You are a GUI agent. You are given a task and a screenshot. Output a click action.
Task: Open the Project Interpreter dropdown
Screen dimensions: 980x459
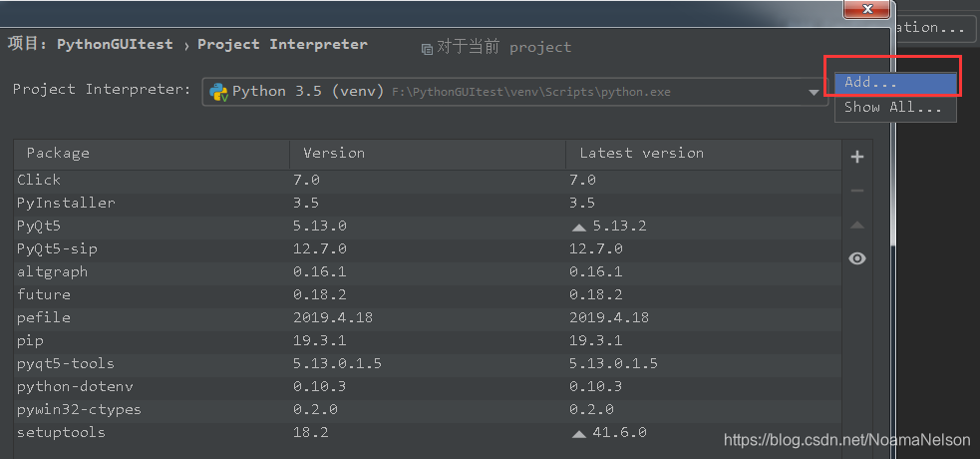[x=814, y=92]
